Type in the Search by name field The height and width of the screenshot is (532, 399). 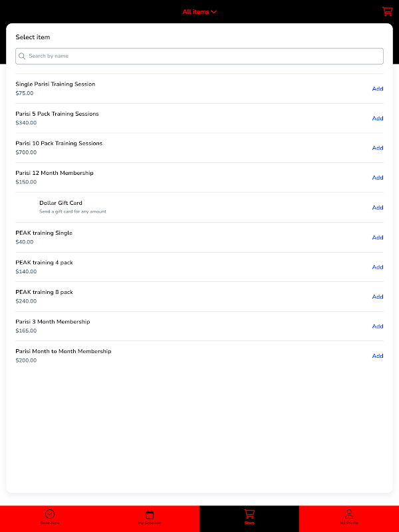[203, 57]
